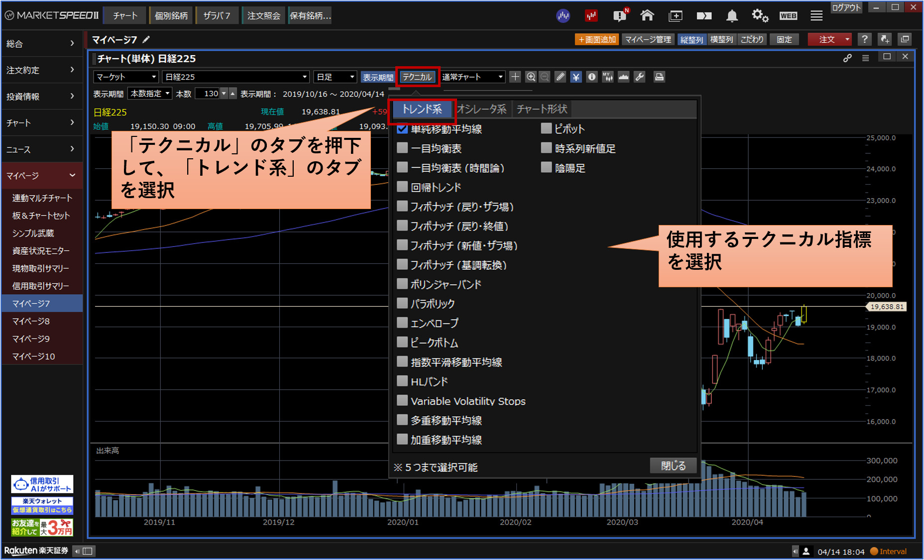Open chart settings with the wrench icon
Image resolution: width=924 pixels, height=560 pixels.
point(640,77)
